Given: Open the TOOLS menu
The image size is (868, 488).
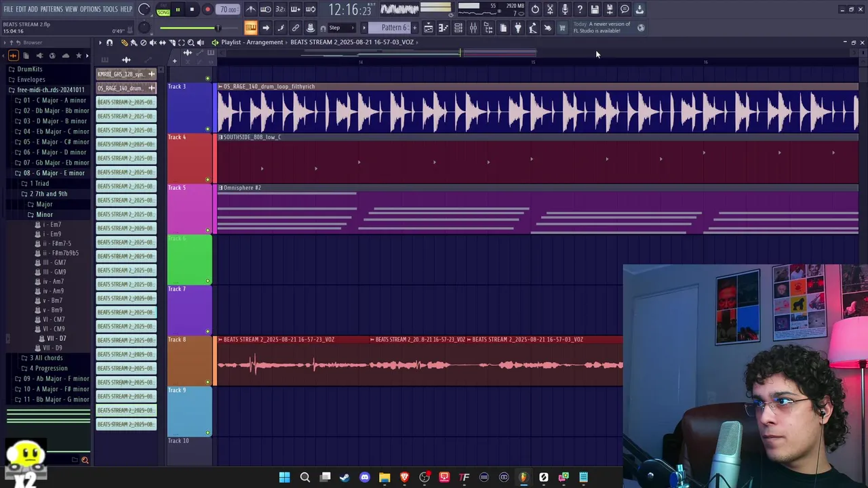Looking at the screenshot, I should (x=110, y=9).
